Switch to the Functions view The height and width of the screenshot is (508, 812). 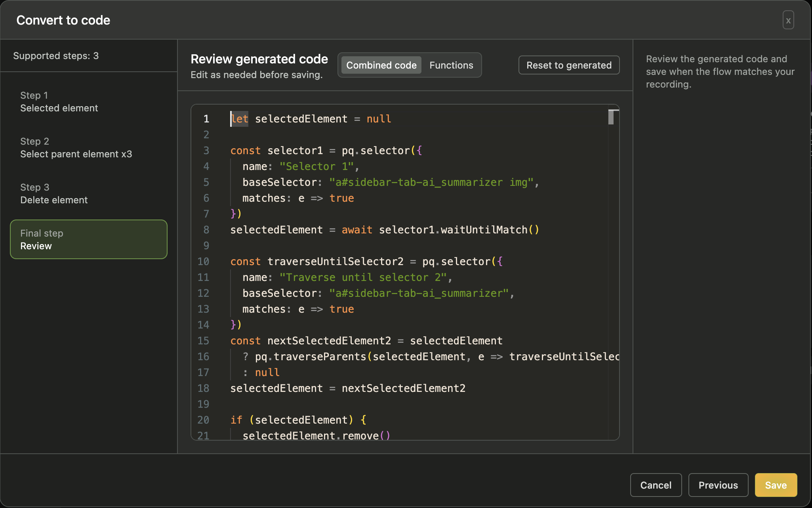pos(451,65)
